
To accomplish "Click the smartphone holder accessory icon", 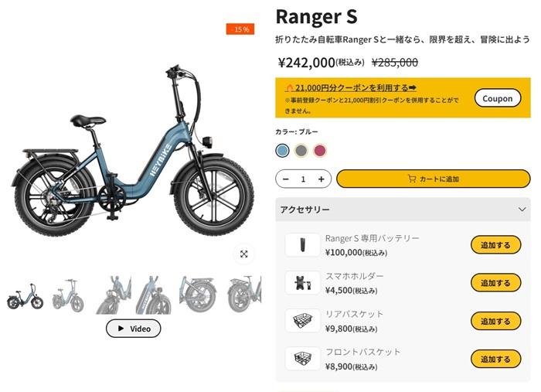I will pos(303,283).
